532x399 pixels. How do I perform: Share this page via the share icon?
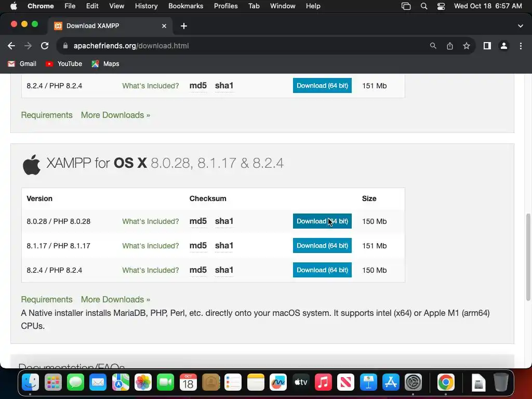(450, 46)
